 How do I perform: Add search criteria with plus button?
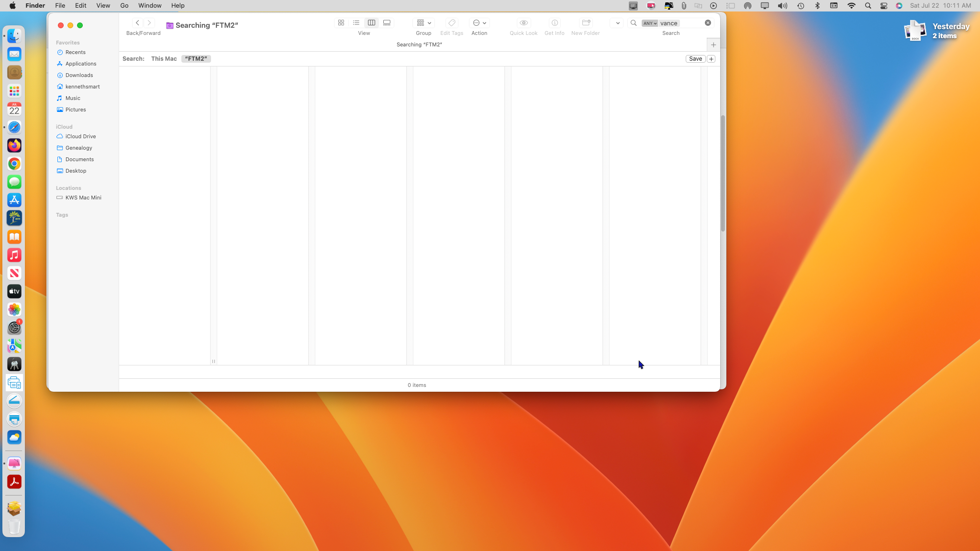tap(711, 59)
